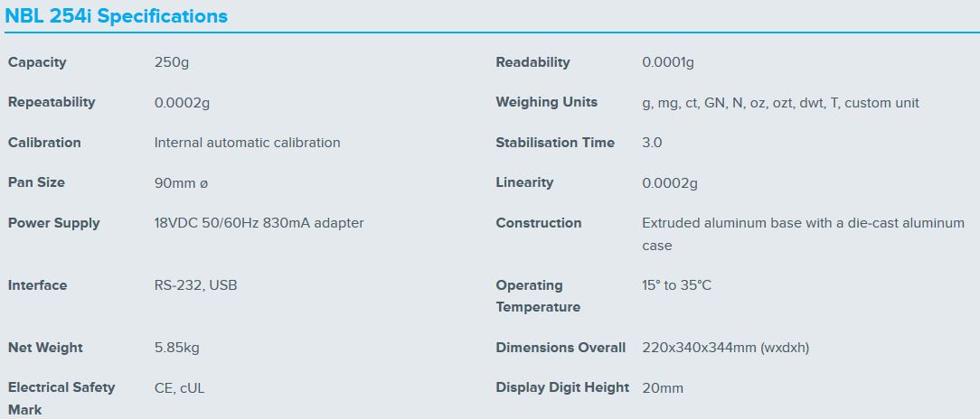This screenshot has width=980, height=419.
Task: Click the Capacity label
Action: pyautogui.click(x=37, y=62)
